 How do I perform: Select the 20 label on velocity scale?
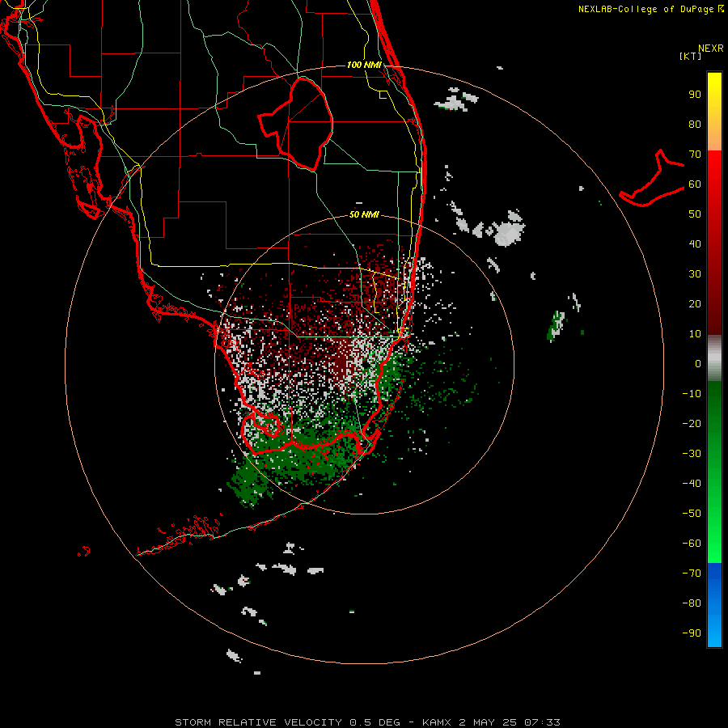(x=695, y=304)
